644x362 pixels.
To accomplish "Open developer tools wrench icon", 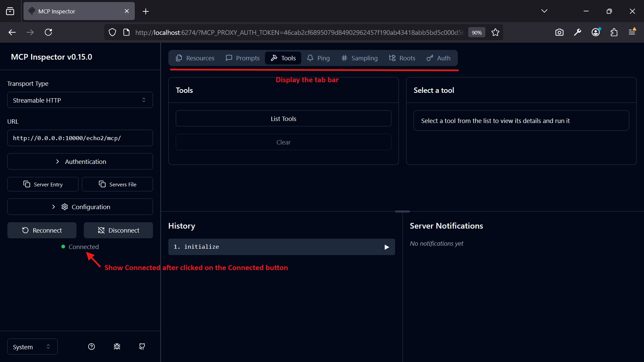I will (x=578, y=33).
